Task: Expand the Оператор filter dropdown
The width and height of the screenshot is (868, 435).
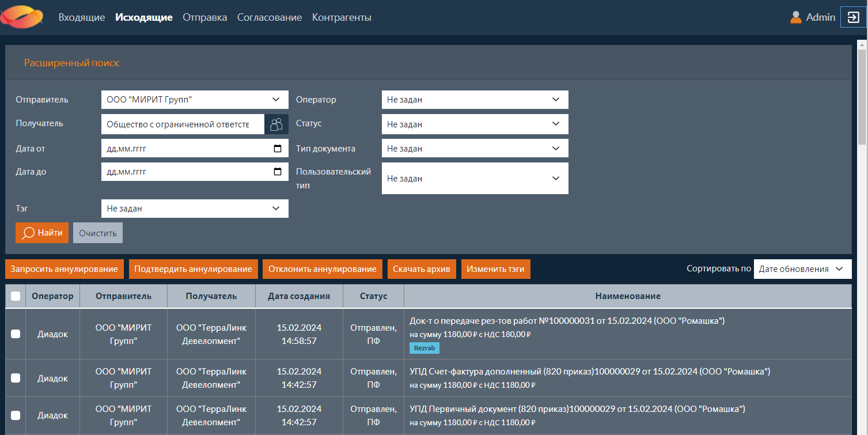Action: pos(475,100)
